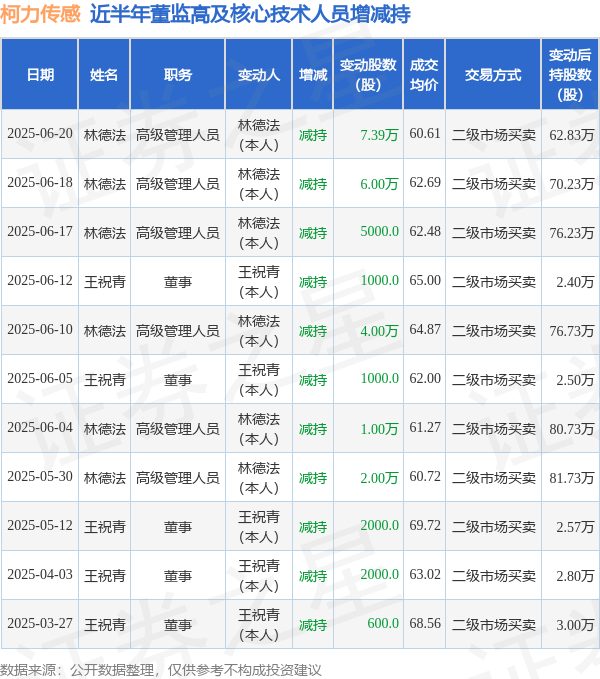Click the holdings value 81.73万

[x=571, y=477]
